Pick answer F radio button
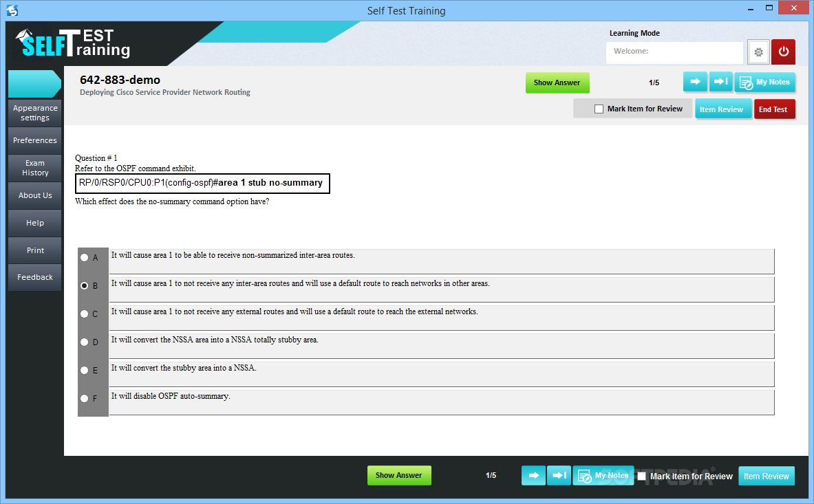The width and height of the screenshot is (814, 504). pyautogui.click(x=84, y=398)
